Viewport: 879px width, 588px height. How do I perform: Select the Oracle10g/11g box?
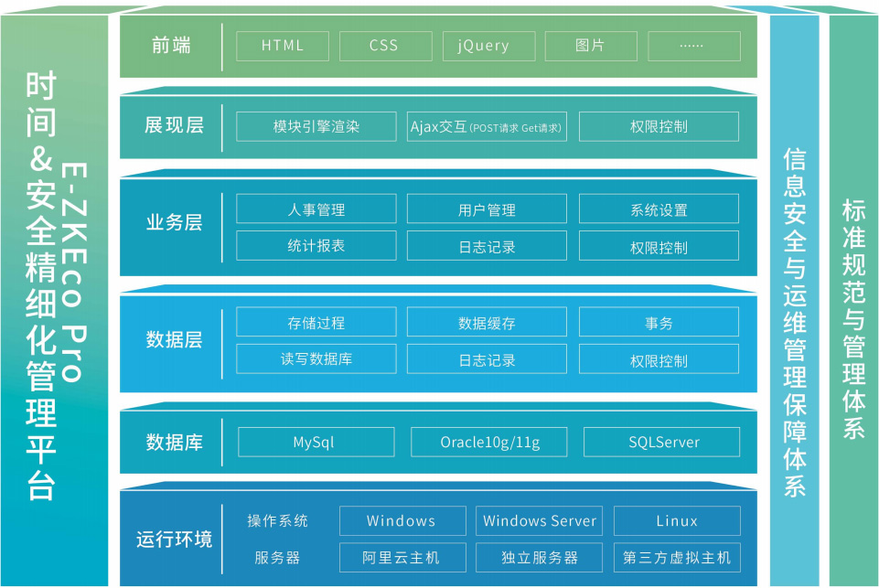(x=489, y=443)
